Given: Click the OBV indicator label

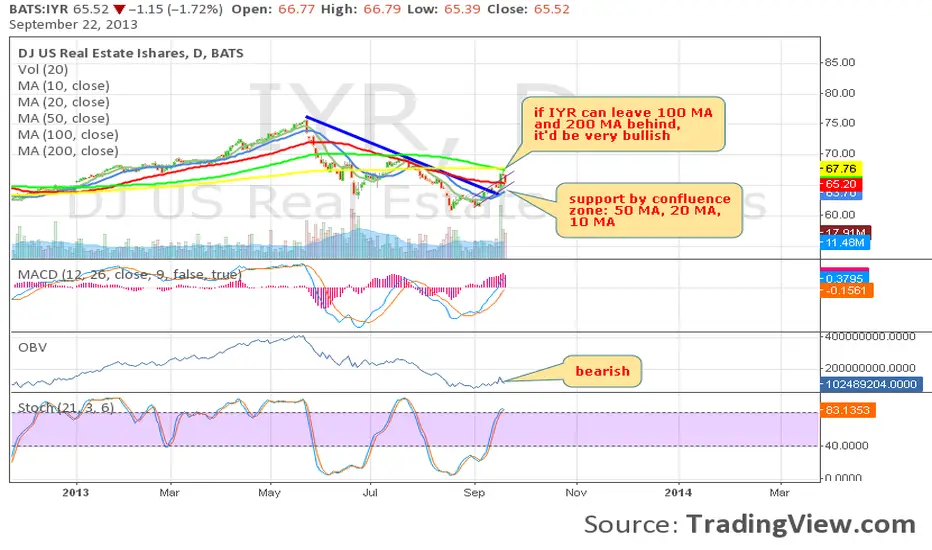Looking at the screenshot, I should (32, 347).
